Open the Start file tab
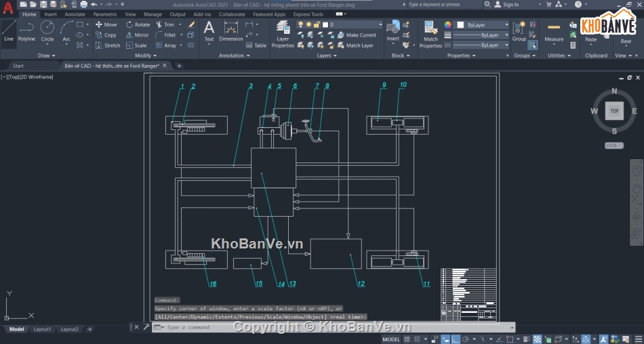Screen dimensions: 644x344 (18, 66)
